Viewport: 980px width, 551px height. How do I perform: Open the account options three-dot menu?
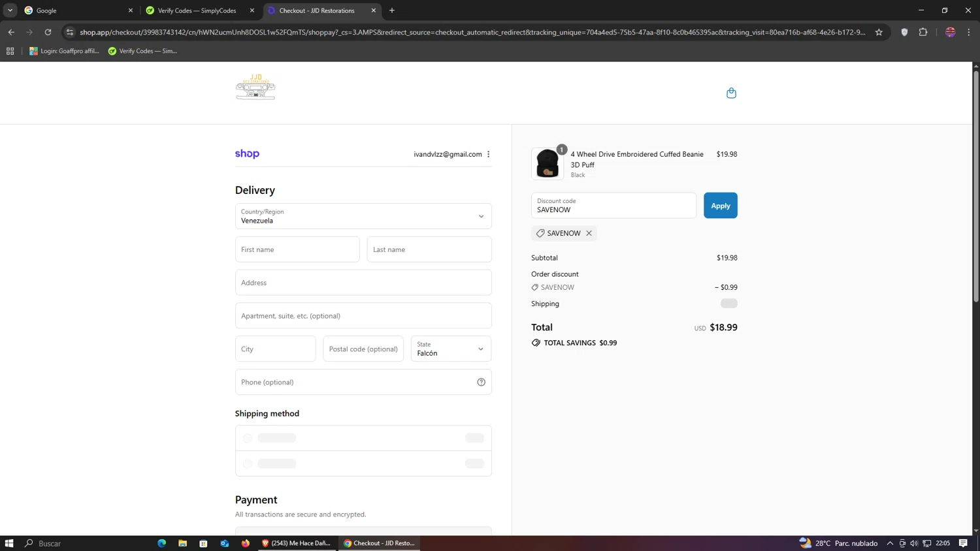click(x=489, y=154)
